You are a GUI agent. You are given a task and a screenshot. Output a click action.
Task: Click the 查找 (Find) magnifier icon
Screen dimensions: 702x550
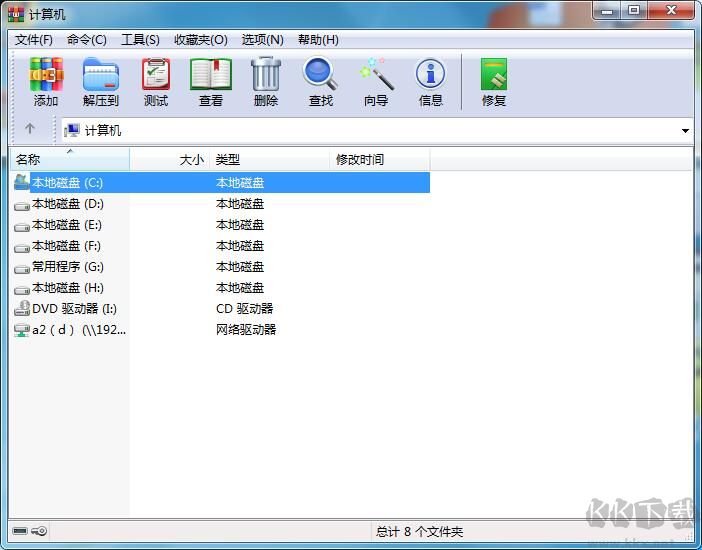[x=321, y=81]
